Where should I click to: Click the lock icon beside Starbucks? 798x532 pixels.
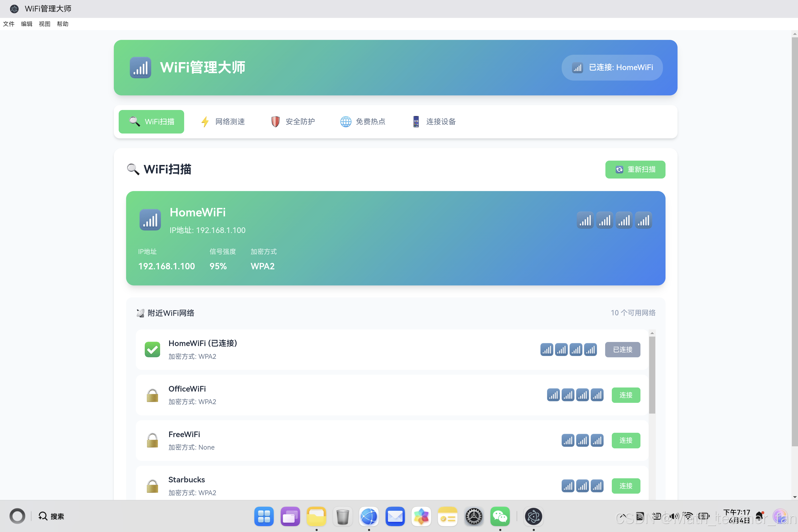coord(152,486)
